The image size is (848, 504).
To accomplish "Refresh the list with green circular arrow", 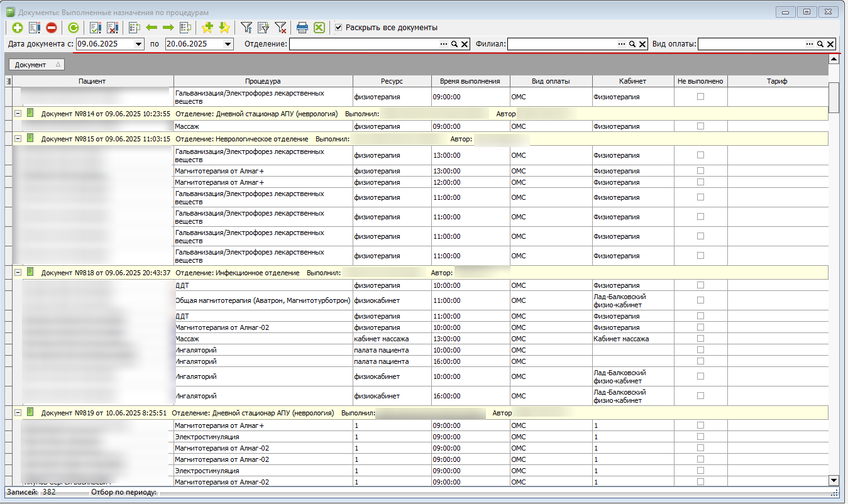I will pyautogui.click(x=74, y=28).
